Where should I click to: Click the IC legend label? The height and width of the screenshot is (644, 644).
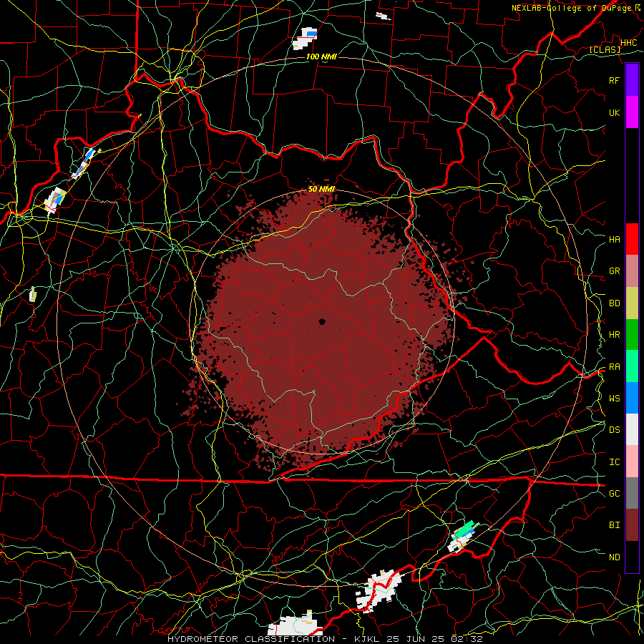tap(615, 462)
